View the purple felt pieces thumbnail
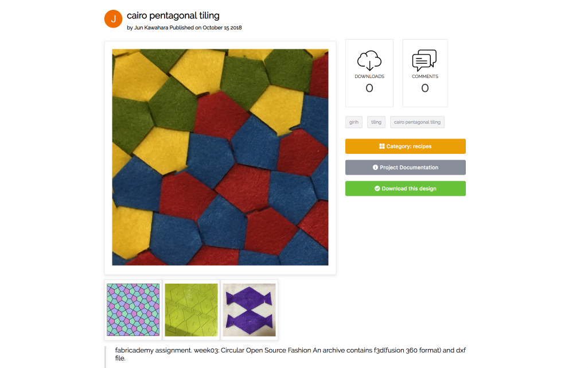This screenshot has width=588, height=368. (250, 310)
